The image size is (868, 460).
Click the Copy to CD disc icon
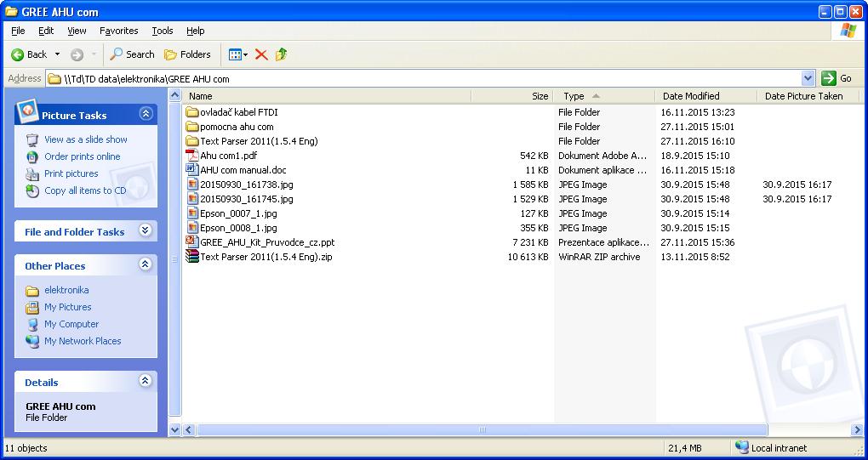pyautogui.click(x=32, y=191)
